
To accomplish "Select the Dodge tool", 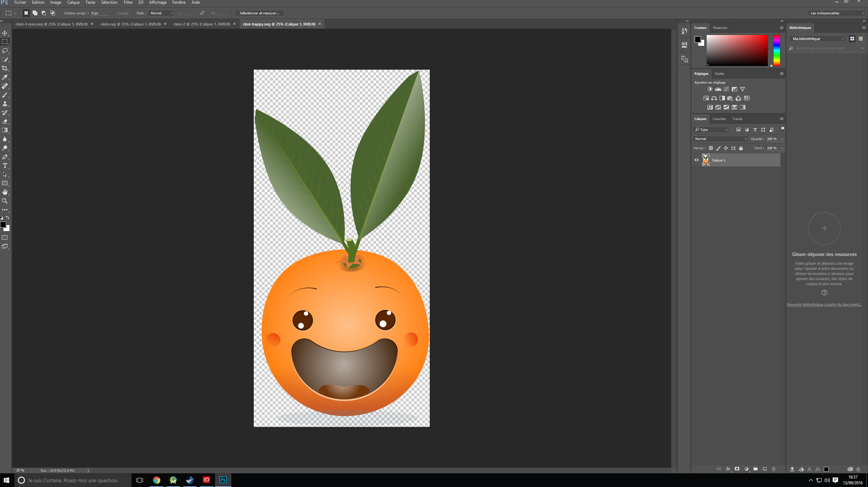I will [5, 148].
